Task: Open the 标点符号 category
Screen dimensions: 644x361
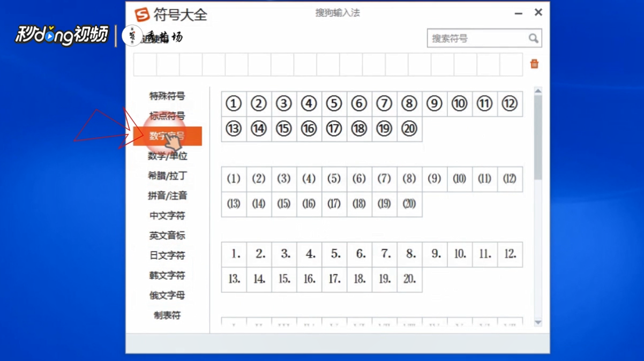Action: [167, 116]
